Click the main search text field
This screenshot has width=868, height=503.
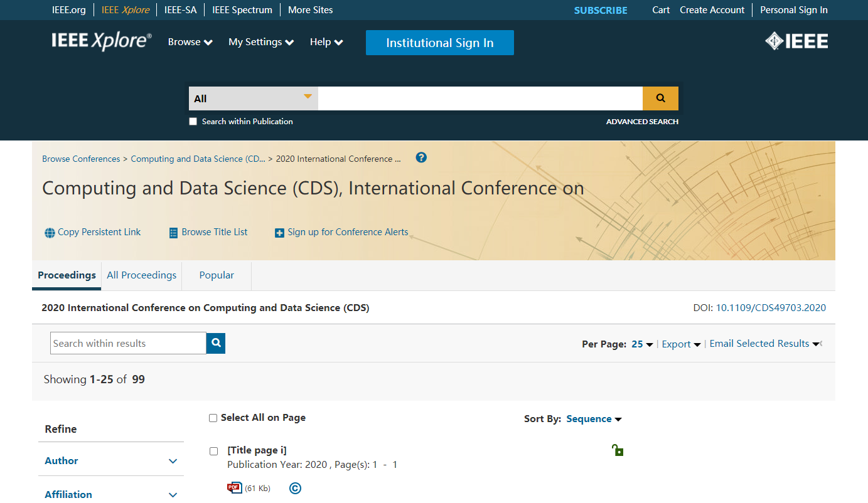click(480, 98)
